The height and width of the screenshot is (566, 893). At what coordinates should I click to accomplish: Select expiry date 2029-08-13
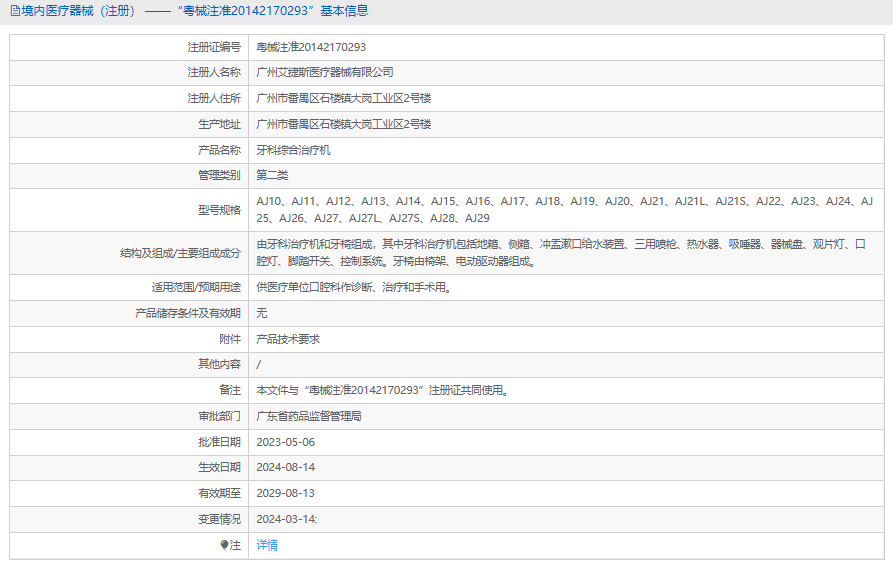tap(285, 493)
